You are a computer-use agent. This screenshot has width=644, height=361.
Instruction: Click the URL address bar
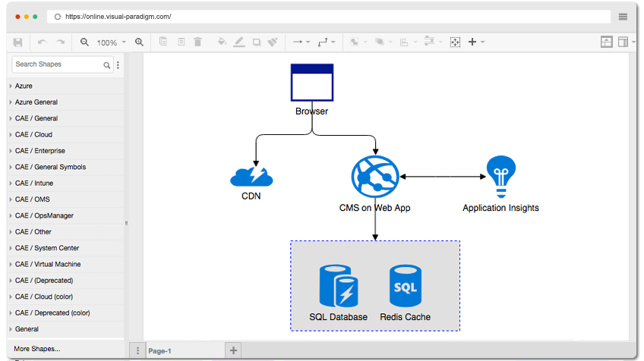(x=329, y=17)
